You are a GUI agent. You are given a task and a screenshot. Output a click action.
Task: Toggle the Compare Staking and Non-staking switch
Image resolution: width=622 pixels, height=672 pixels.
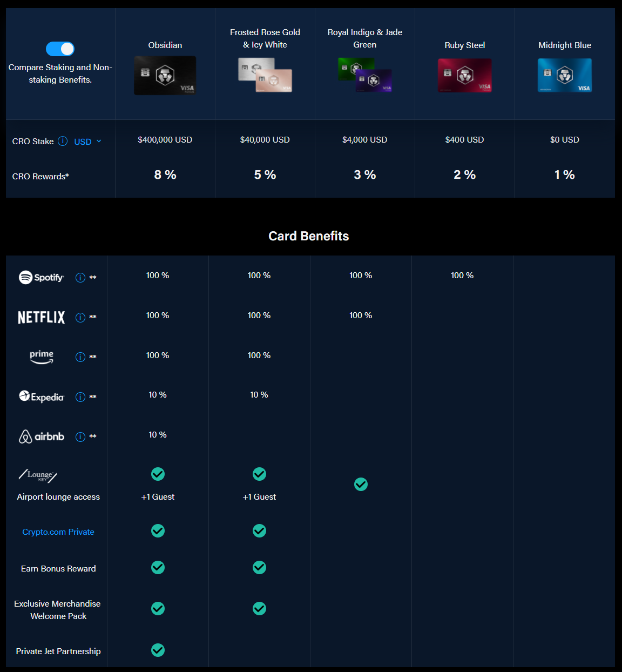(x=60, y=49)
